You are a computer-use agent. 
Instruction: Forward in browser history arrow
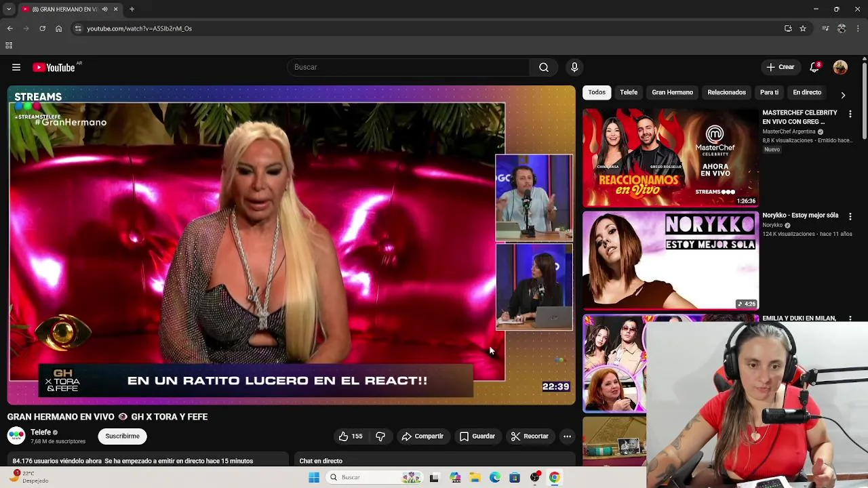[x=26, y=28]
